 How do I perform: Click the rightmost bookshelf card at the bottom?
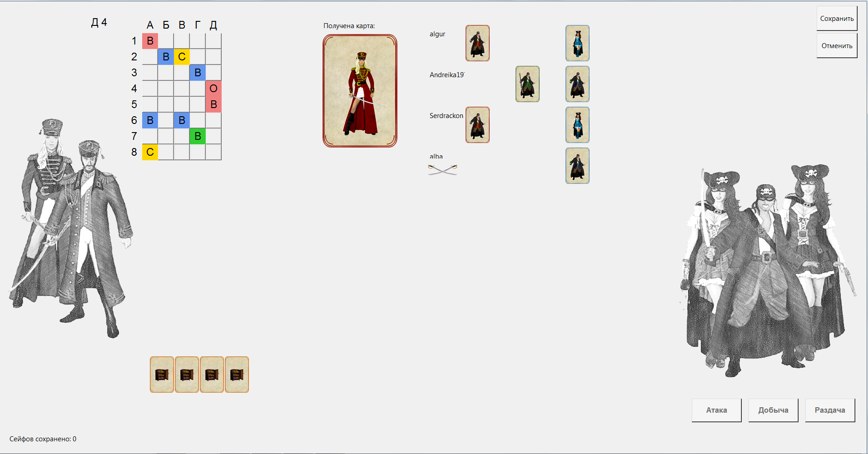click(237, 375)
